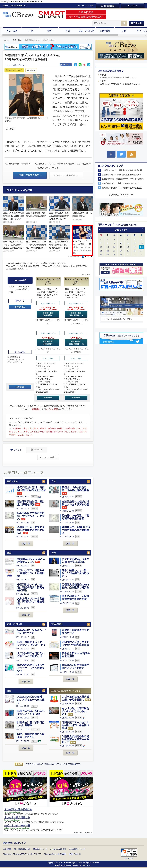Open the 社会 navigation menu
Image resolution: width=147 pixels, height=868 pixels.
point(68,31)
